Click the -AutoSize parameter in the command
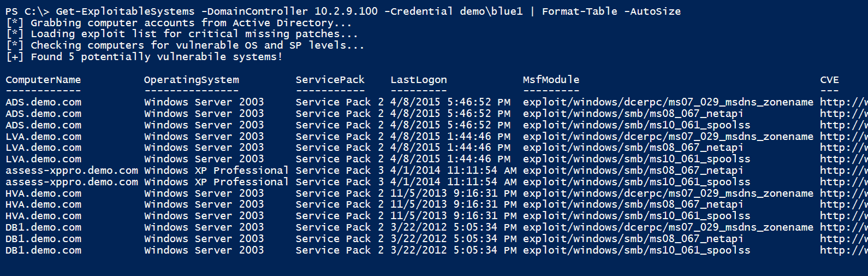Viewport: 868px width, 276px height. tap(652, 11)
